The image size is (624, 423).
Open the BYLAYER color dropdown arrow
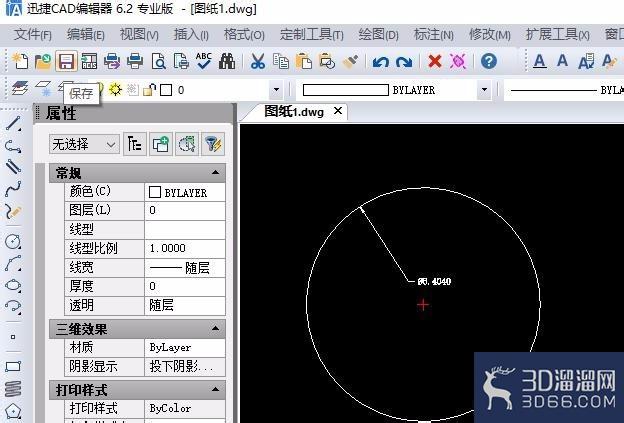click(484, 90)
